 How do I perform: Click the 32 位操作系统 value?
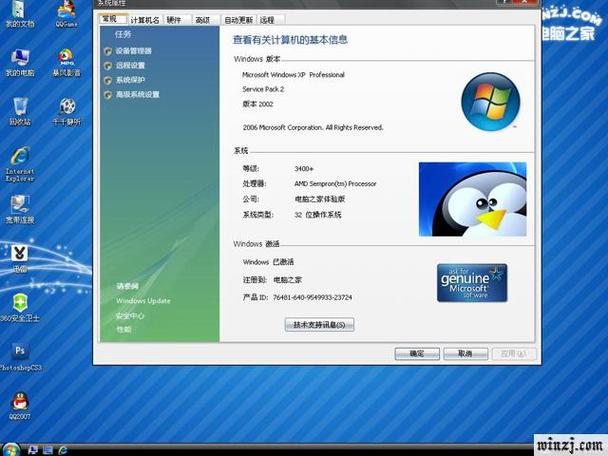coord(318,214)
